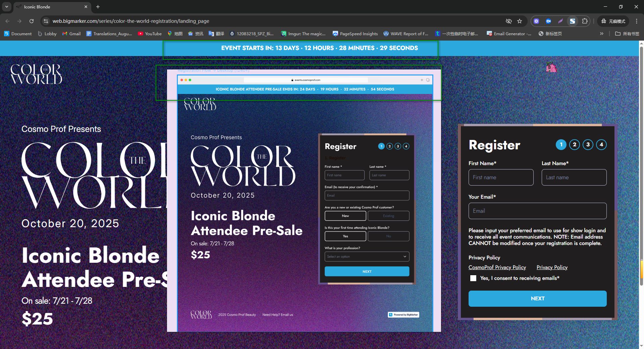
Task: Open the Imgur bookmark
Action: click(303, 34)
